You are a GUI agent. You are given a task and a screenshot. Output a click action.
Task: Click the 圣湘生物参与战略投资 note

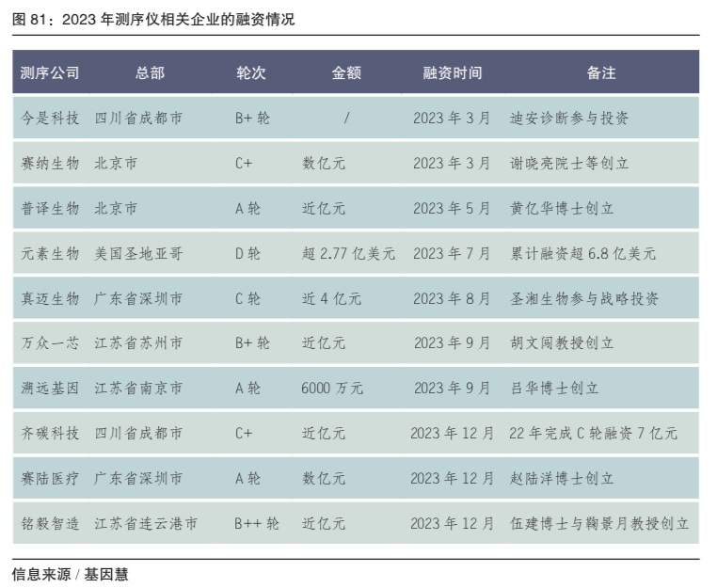click(583, 299)
